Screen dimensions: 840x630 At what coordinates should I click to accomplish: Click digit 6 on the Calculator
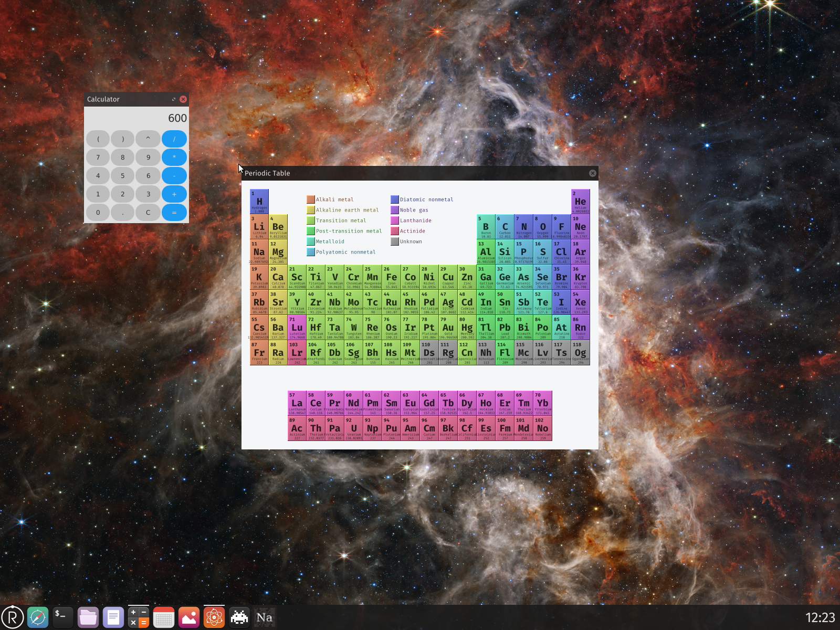148,175
